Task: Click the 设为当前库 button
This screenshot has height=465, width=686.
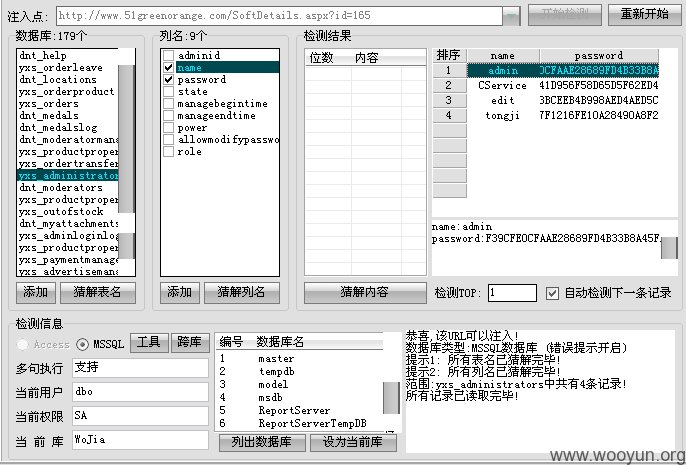Action: [x=353, y=442]
